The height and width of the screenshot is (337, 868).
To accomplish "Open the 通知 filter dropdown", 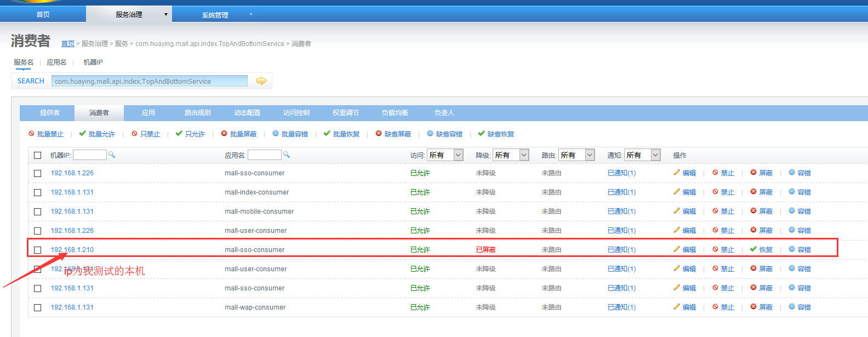I will (642, 155).
